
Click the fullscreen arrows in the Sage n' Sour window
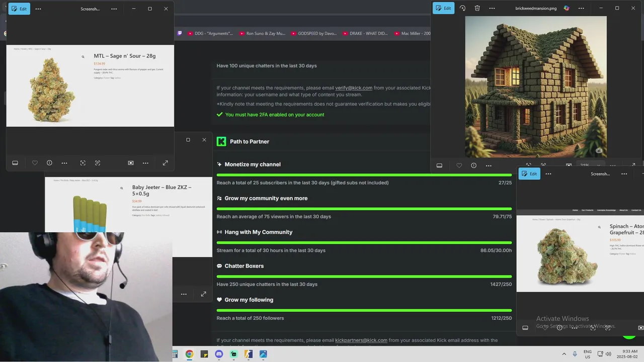click(x=166, y=163)
